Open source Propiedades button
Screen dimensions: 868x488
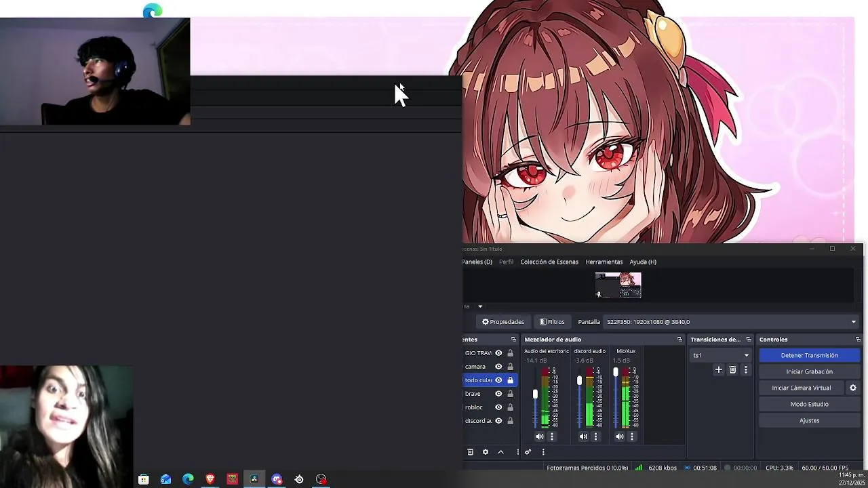click(x=503, y=322)
